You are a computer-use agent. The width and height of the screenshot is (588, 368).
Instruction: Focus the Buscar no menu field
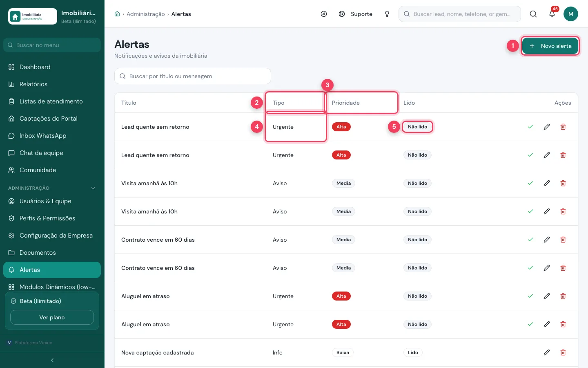click(x=52, y=45)
